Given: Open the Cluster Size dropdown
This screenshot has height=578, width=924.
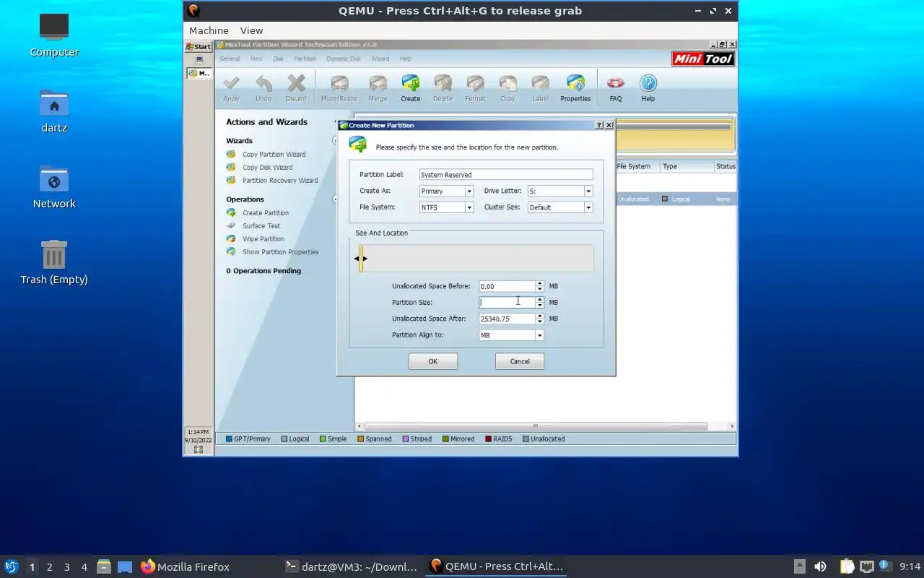Looking at the screenshot, I should coord(588,207).
